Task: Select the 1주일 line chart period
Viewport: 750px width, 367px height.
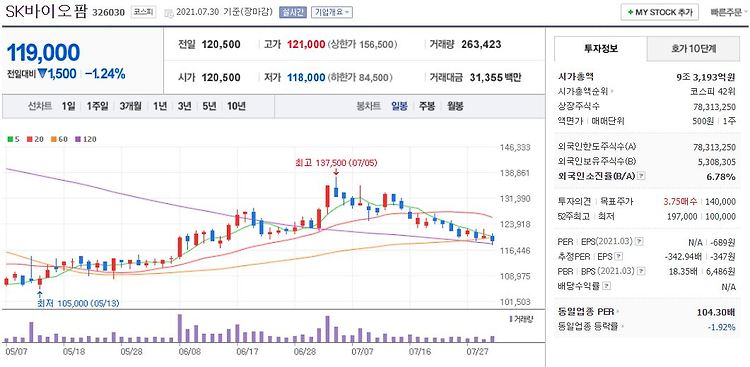Action: (x=98, y=106)
